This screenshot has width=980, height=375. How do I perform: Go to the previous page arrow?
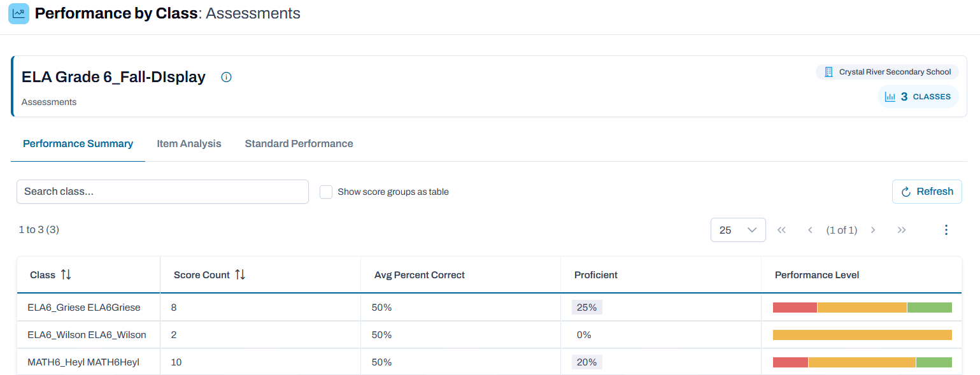810,230
